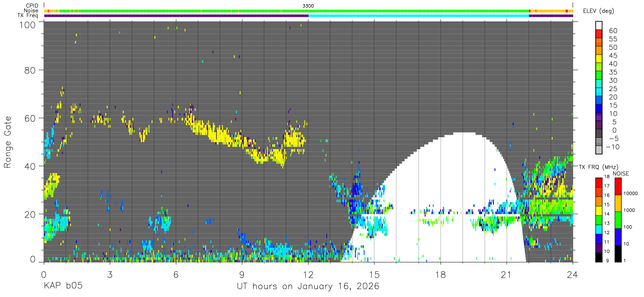The width and height of the screenshot is (644, 297).
Task: Pick the red swatch atop ELEV colorbar
Action: [x=599, y=34]
